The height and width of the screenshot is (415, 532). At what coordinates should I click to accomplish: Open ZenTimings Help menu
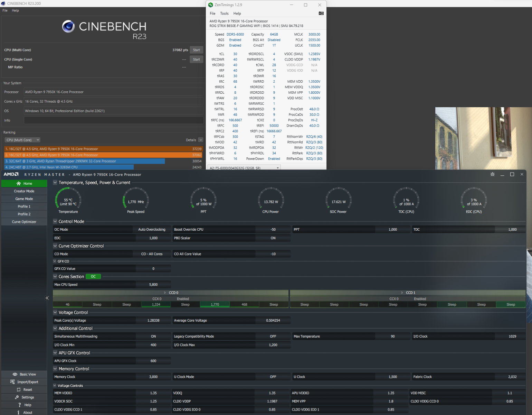click(x=237, y=13)
